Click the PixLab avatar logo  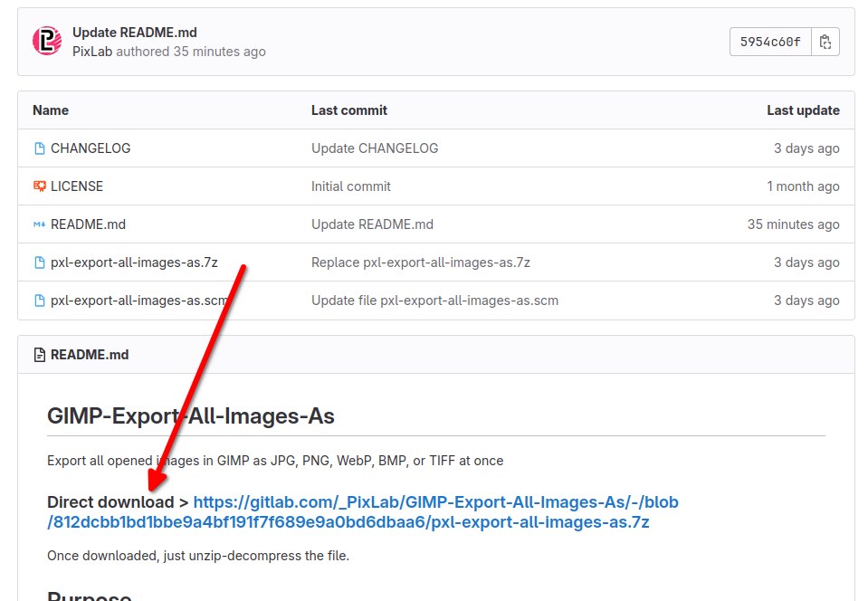point(47,41)
